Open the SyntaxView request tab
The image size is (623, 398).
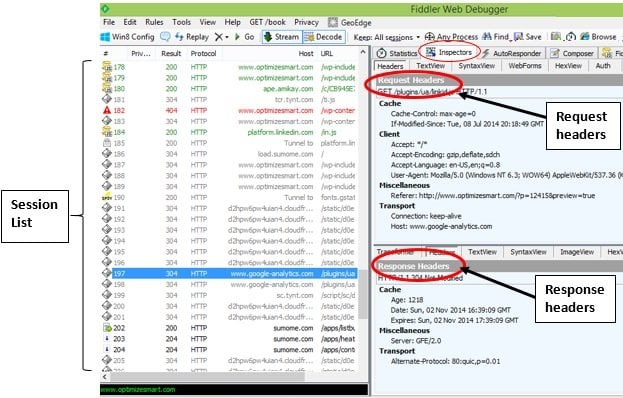pos(476,66)
